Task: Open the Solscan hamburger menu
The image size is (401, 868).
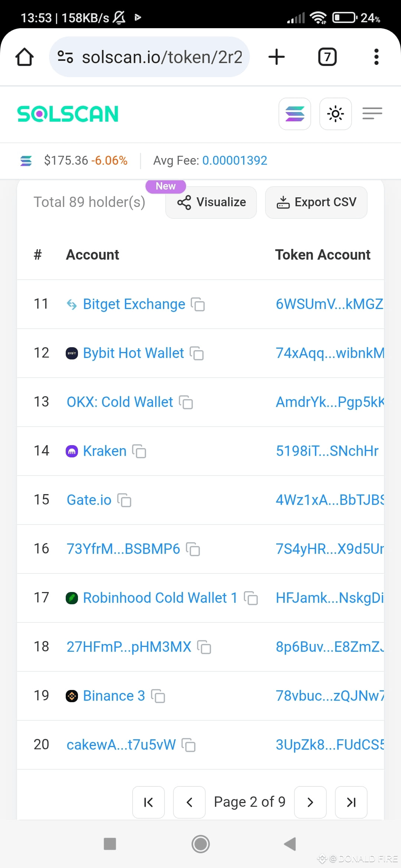Action: 372,114
